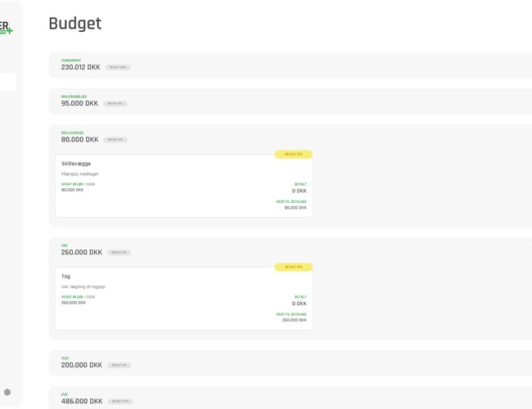Select the highlighted sidebar menu item
The image size is (532, 409).
pyautogui.click(x=7, y=82)
